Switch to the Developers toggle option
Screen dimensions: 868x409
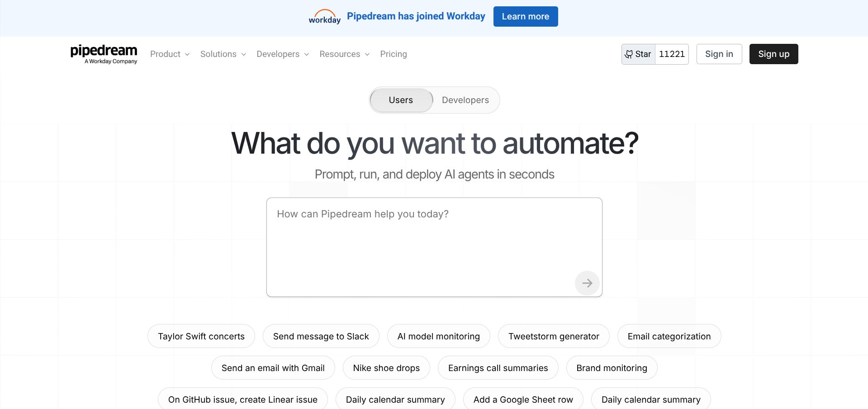(465, 100)
